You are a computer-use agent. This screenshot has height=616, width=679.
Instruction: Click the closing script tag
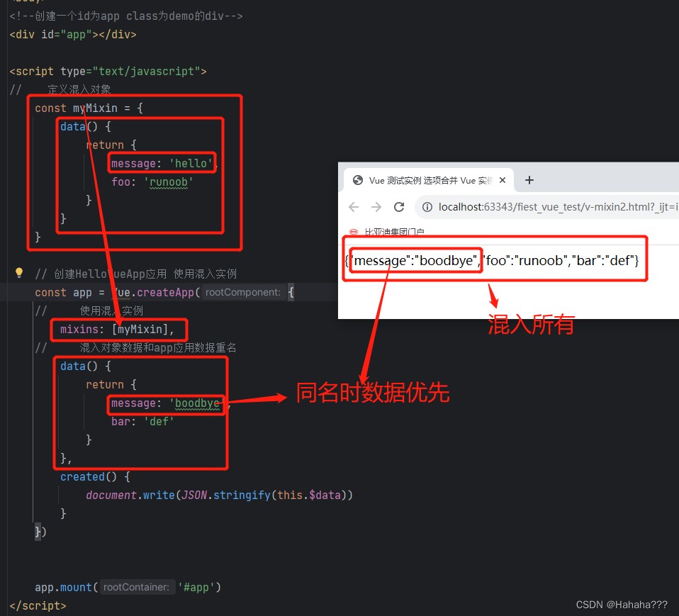[x=38, y=605]
